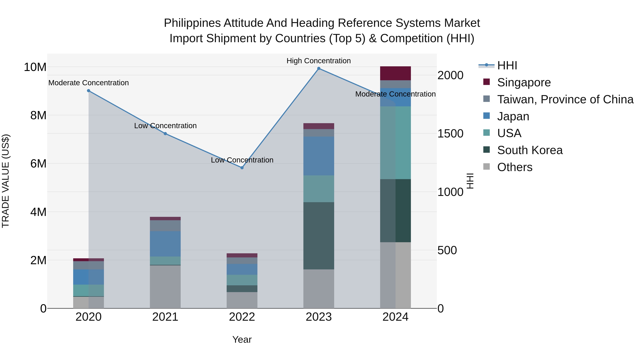
Task: Click the 2M left axis tick
Action: [x=38, y=260]
